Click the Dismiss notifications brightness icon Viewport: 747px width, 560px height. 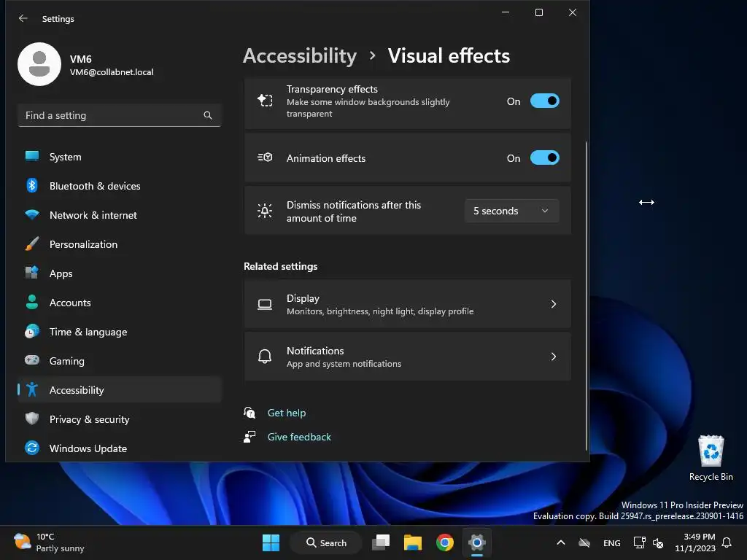pos(265,211)
